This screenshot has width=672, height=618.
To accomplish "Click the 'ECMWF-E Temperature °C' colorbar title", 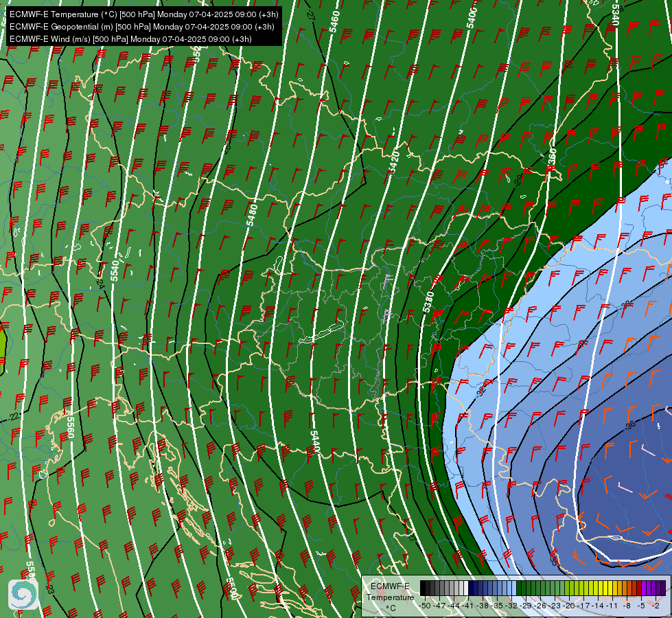I will [x=390, y=597].
